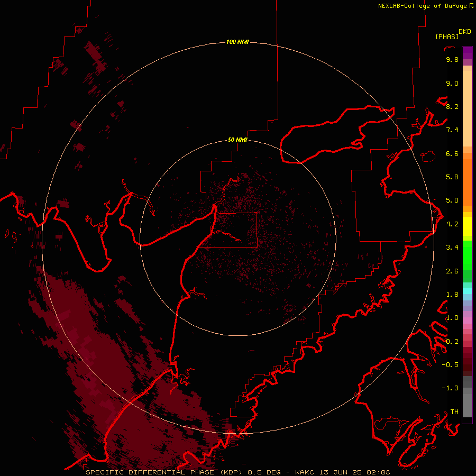Click the -1.3 scale value
The image size is (476, 476).
[x=450, y=388]
